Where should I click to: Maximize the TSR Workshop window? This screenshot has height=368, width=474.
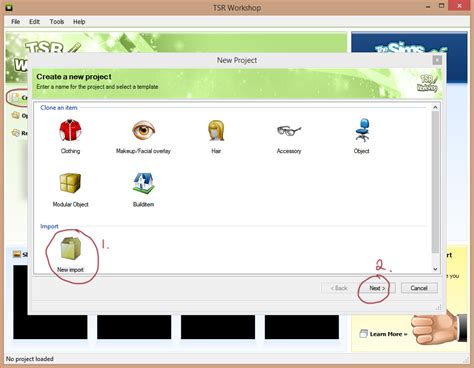coord(441,6)
